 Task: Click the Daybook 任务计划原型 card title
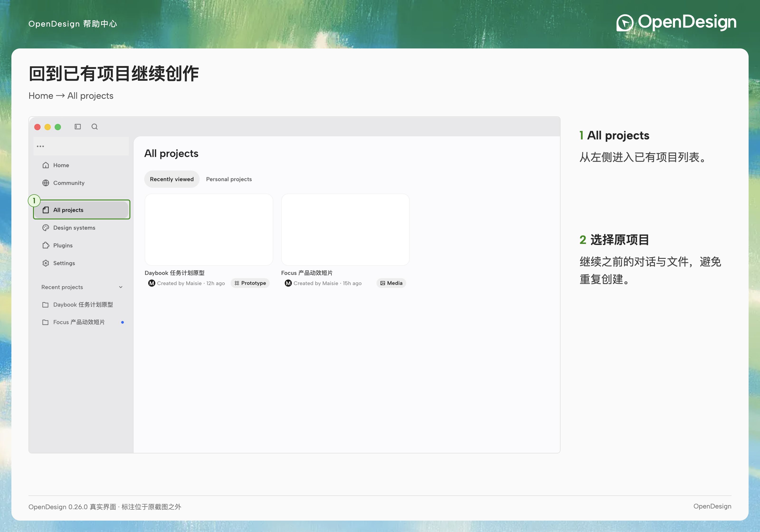[174, 273]
